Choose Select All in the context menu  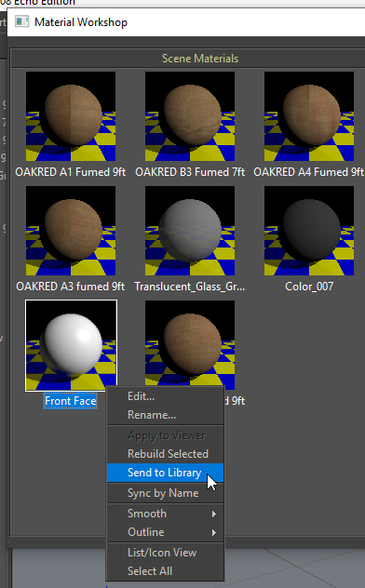[166, 570]
